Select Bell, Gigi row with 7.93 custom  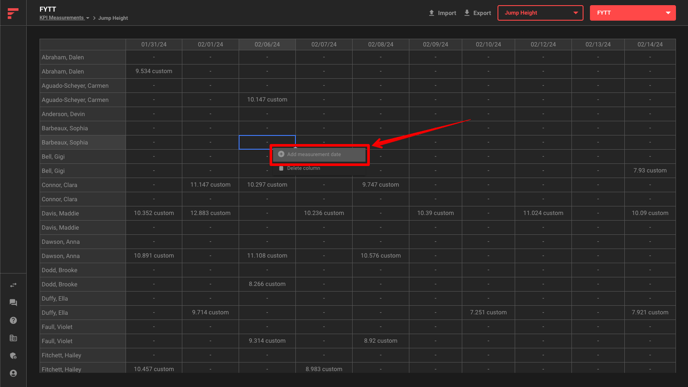pyautogui.click(x=82, y=171)
